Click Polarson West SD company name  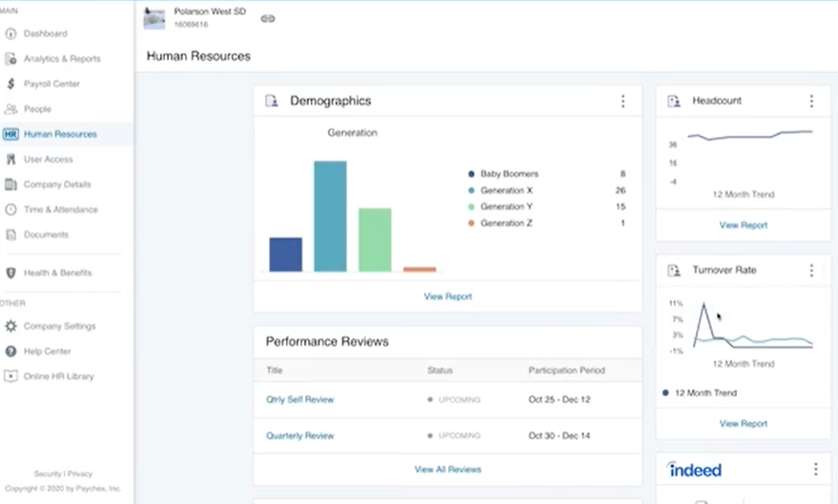tap(210, 11)
